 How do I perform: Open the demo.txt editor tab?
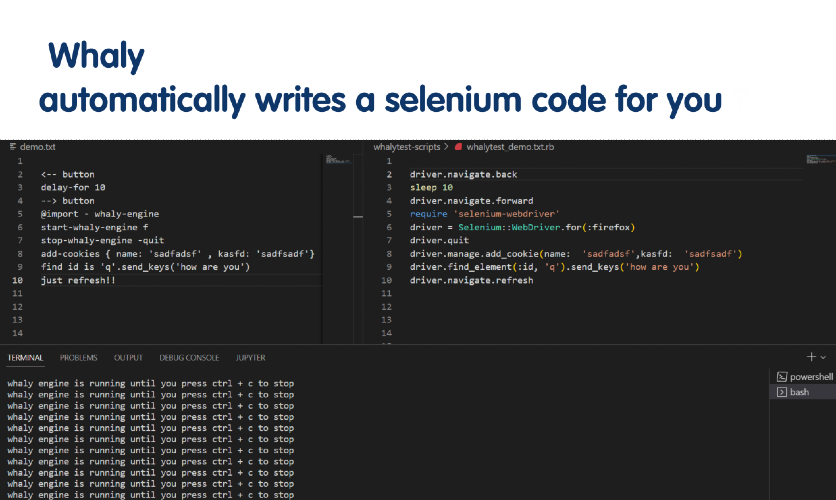coord(33,147)
